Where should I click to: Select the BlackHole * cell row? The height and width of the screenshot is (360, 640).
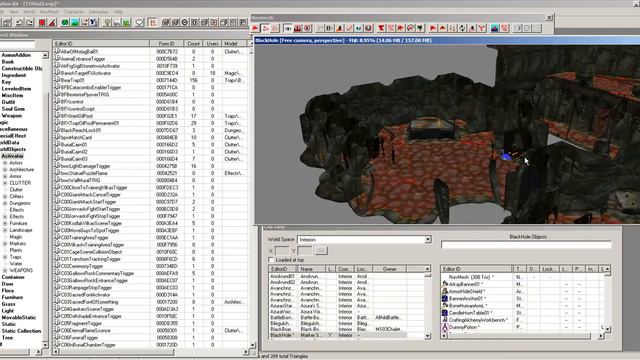point(338,335)
